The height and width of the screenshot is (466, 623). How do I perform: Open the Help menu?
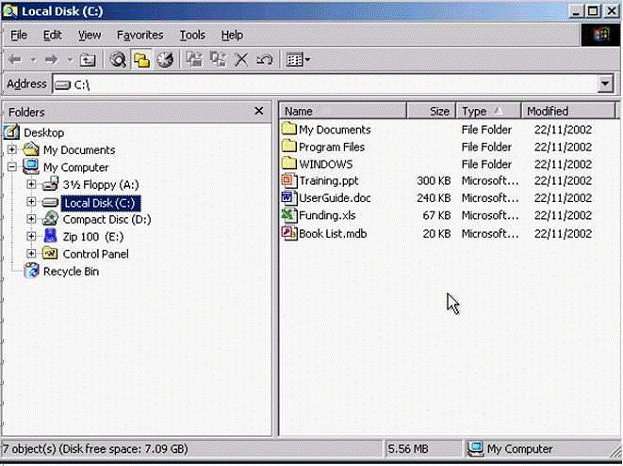(232, 35)
